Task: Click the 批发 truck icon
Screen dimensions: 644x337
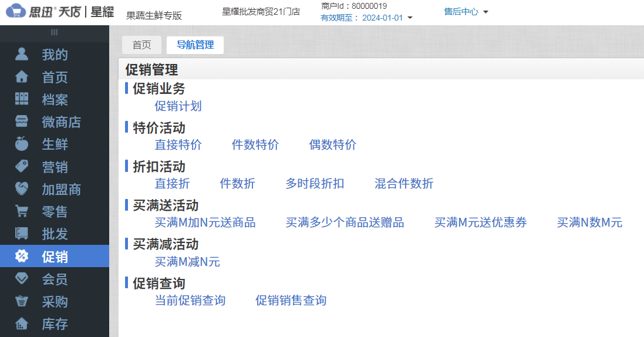Action: pyautogui.click(x=22, y=233)
